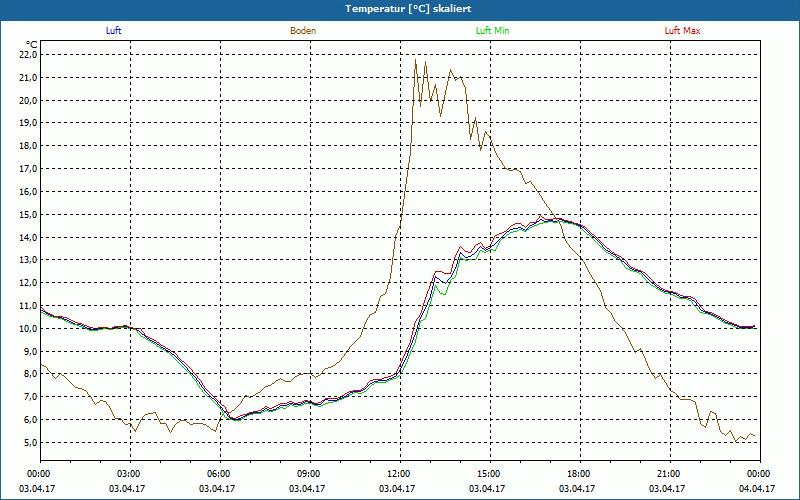The height and width of the screenshot is (500, 800).
Task: Click the 22,0 y-axis label
Action: (x=29, y=55)
